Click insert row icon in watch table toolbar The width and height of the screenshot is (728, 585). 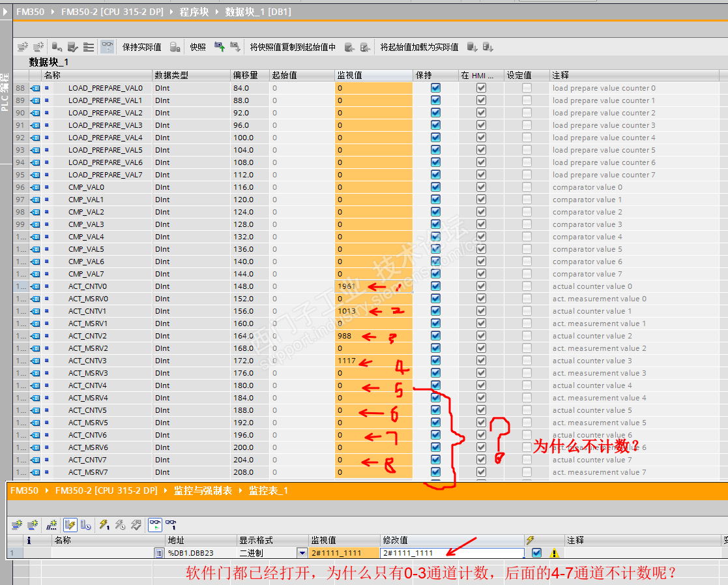coord(17,525)
